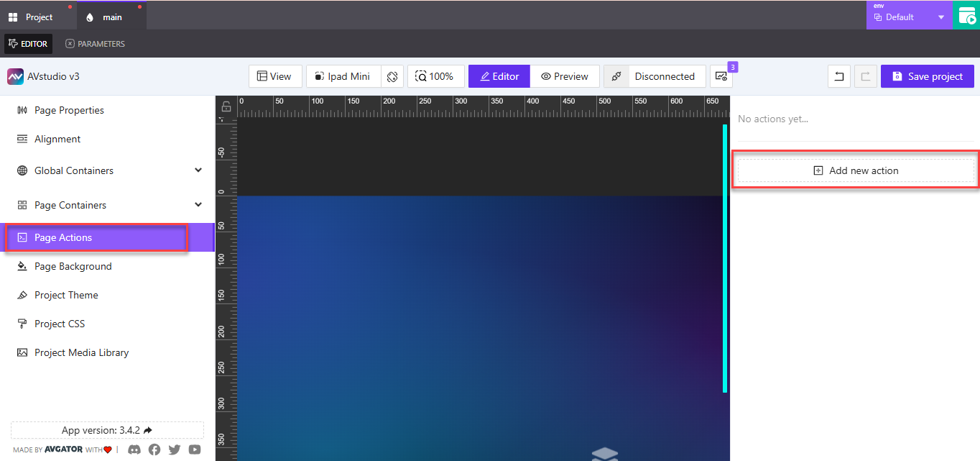Open the Page Background settings
The width and height of the screenshot is (980, 461).
73,266
